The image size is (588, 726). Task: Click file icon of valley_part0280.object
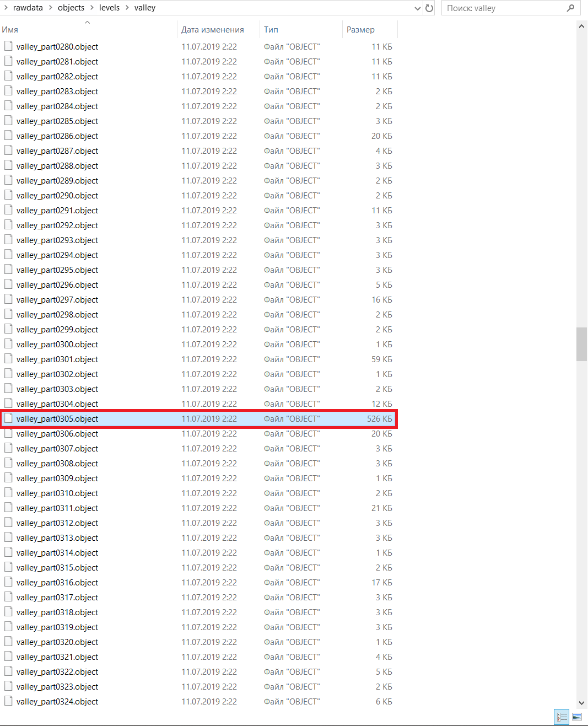click(8, 46)
